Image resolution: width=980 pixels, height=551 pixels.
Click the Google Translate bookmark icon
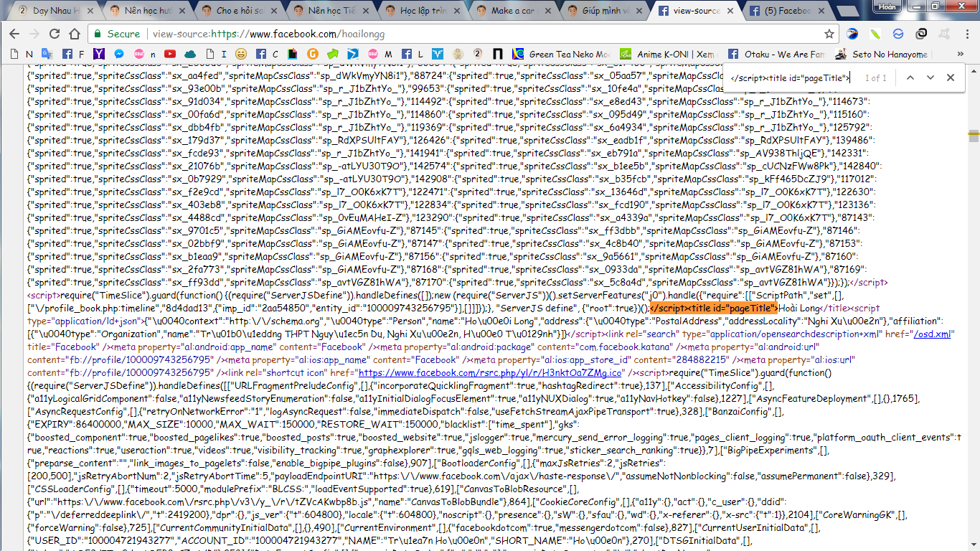[x=47, y=54]
